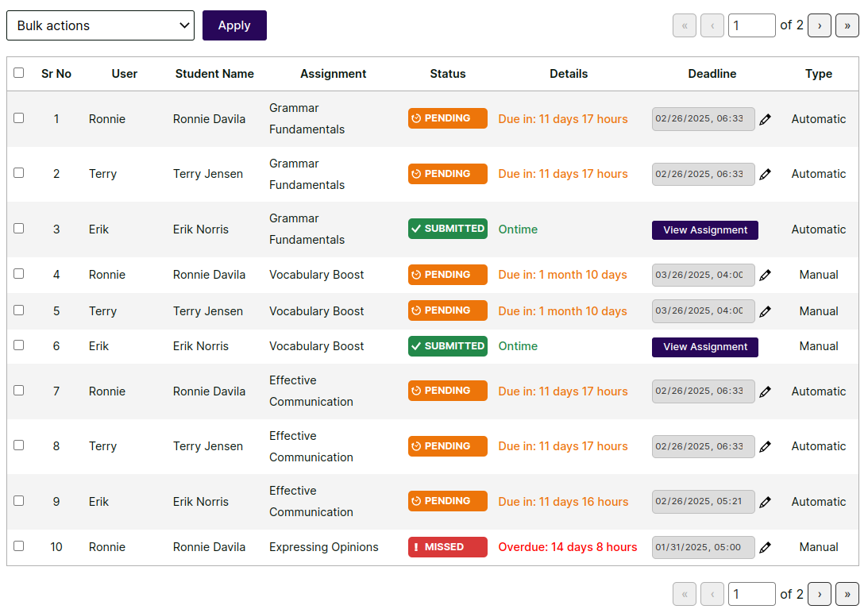Click the Deadline column header
The image size is (868, 613).
(712, 74)
